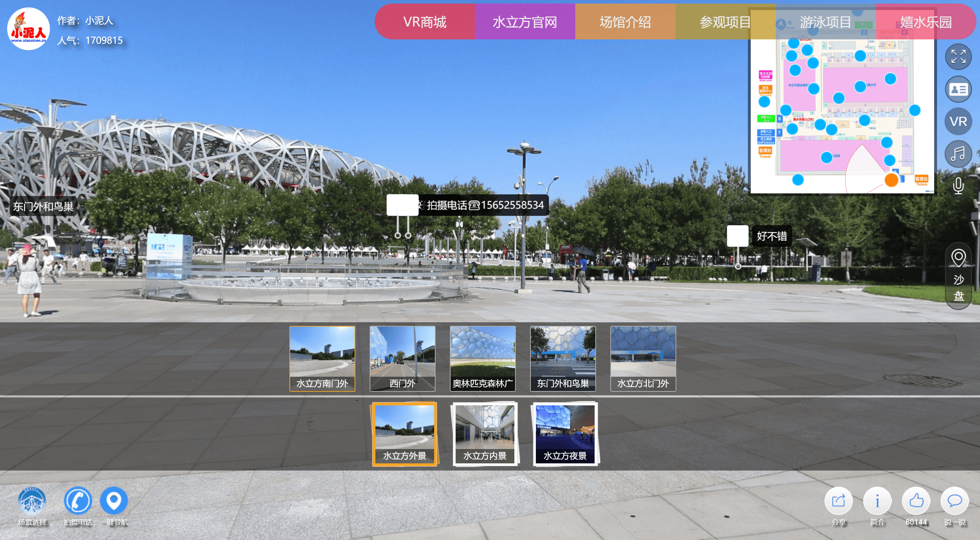This screenshot has width=980, height=540.
Task: Open the business card icon
Action: tap(958, 90)
